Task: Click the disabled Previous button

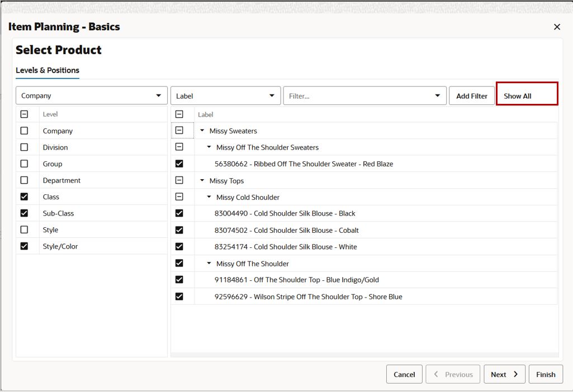Action: (x=453, y=374)
